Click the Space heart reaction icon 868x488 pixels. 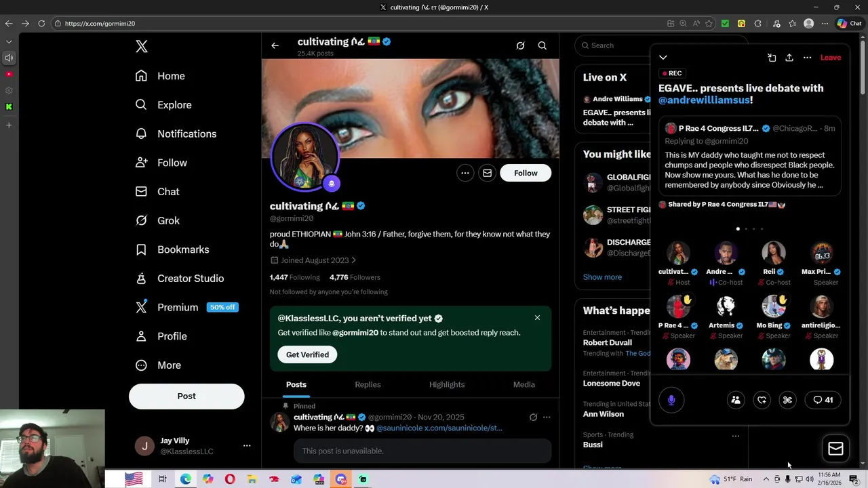(762, 400)
